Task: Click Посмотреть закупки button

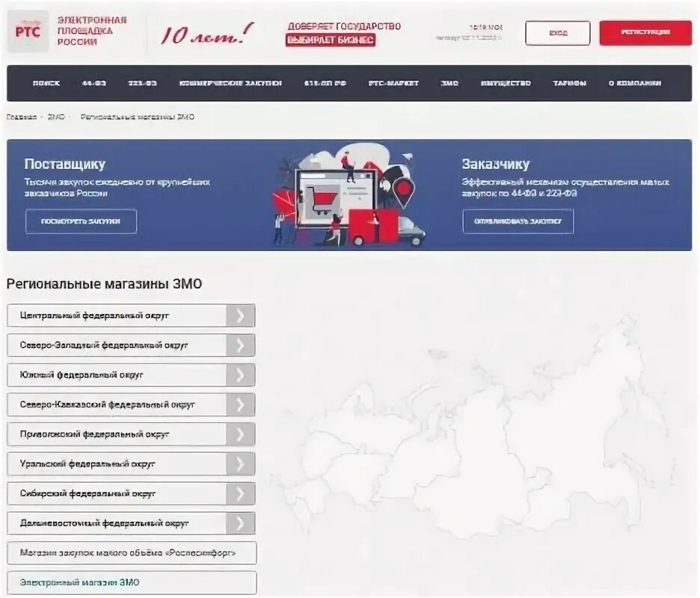Action: (81, 221)
